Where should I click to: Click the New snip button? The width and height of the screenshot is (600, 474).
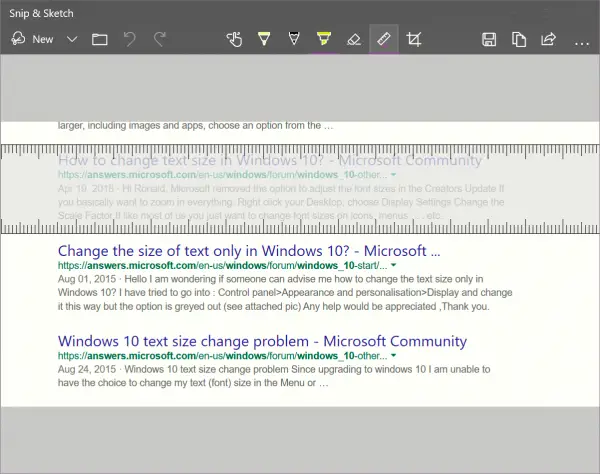point(32,39)
